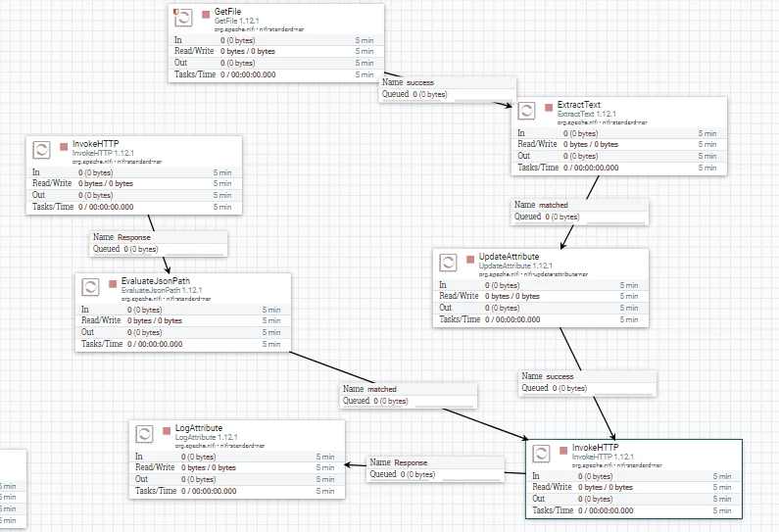Click the 'LogAttribute 1.12.1' version text

[206, 437]
